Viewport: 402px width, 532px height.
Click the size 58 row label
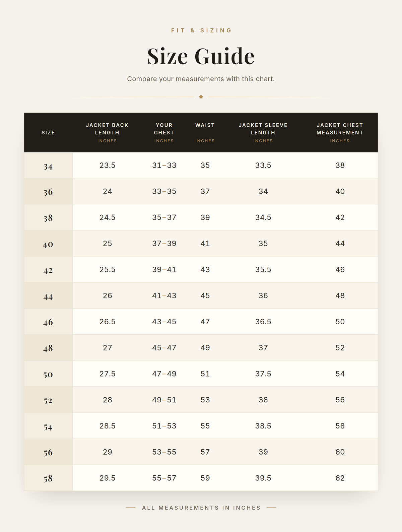[x=48, y=478]
